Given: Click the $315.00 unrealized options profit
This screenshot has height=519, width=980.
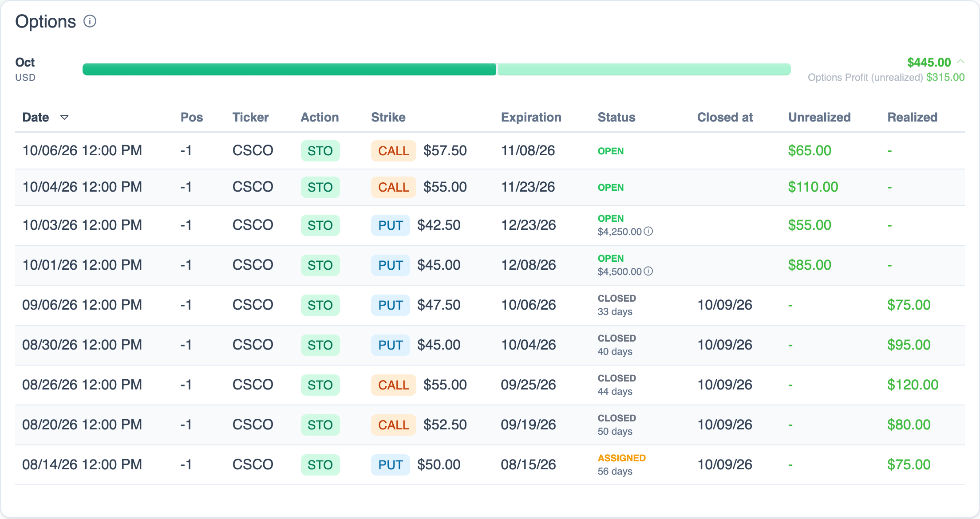Looking at the screenshot, I should [945, 77].
